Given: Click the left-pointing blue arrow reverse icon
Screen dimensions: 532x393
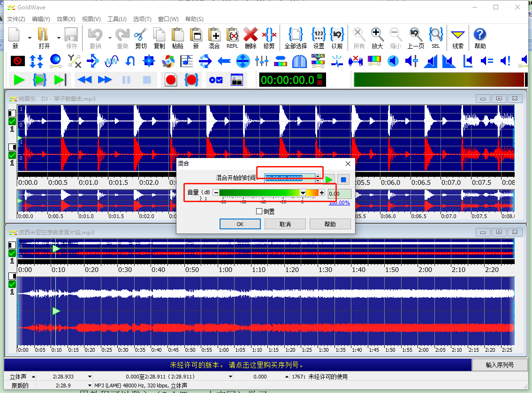Looking at the screenshot, I should point(224,61).
